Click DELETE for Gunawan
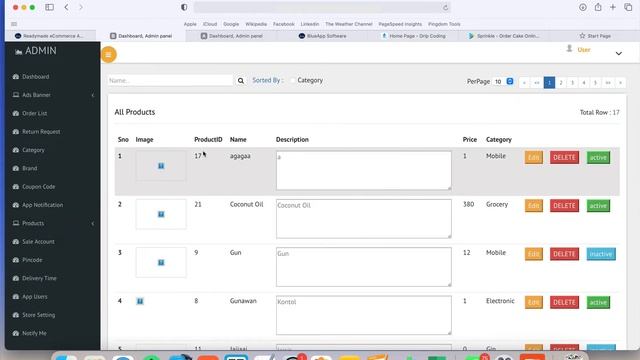Viewport: 640px width, 360px height. (564, 302)
